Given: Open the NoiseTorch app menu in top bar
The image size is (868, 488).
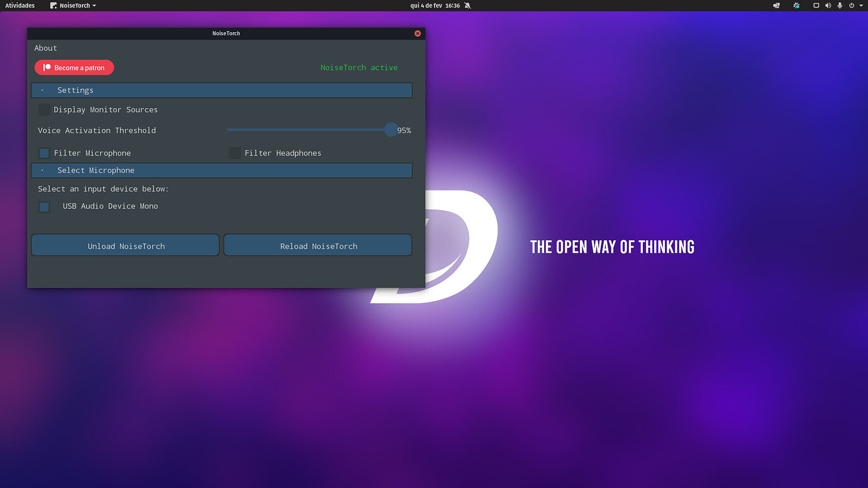Looking at the screenshot, I should pos(74,6).
